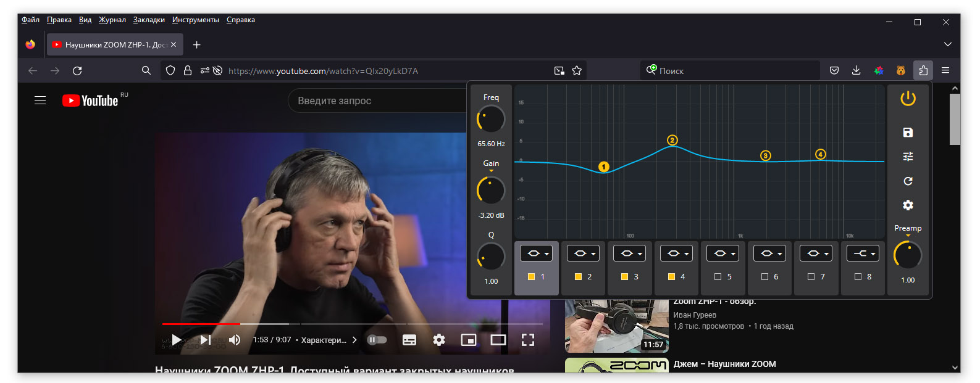Open the Журнал menu

112,20
